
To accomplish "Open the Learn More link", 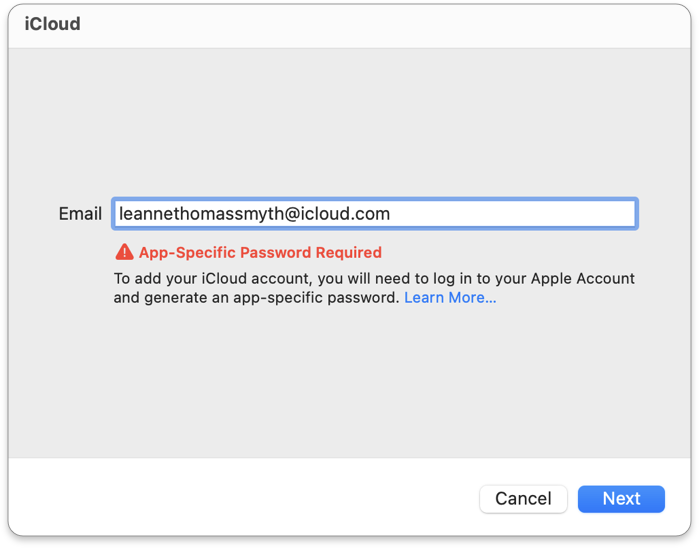I will 450,298.
